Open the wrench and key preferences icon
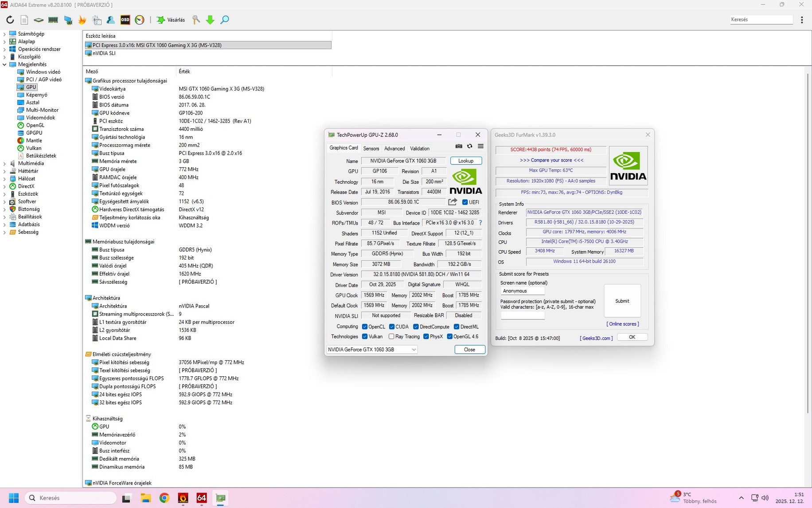The height and width of the screenshot is (508, 812). [196, 20]
